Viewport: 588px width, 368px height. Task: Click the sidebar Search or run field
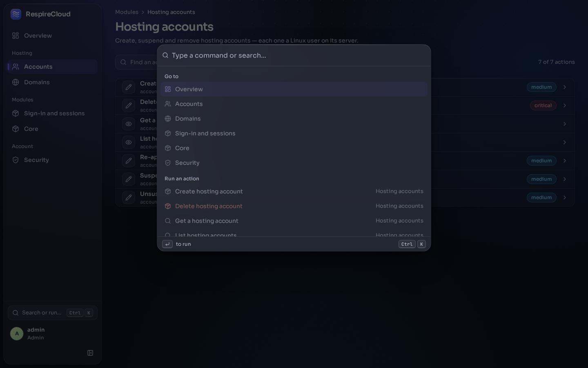53,313
